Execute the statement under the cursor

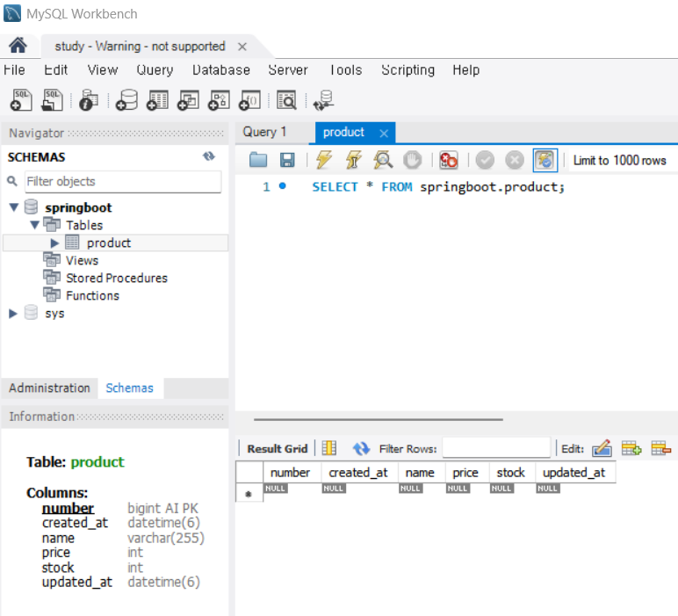(353, 160)
